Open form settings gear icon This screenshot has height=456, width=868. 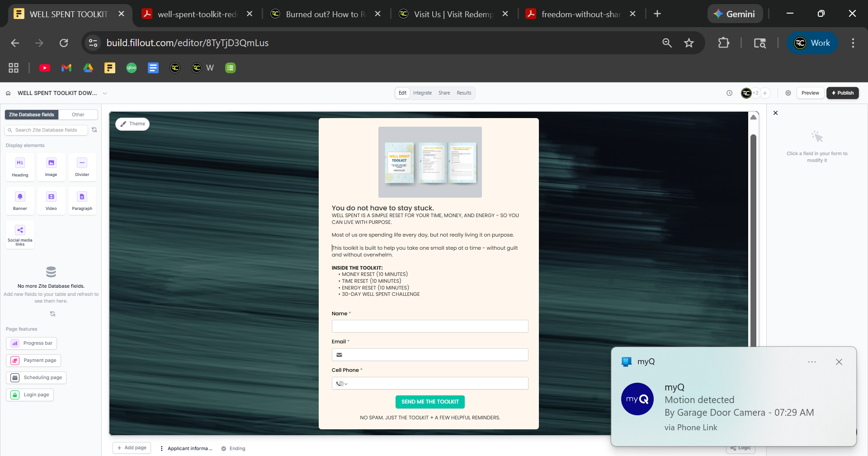click(788, 93)
